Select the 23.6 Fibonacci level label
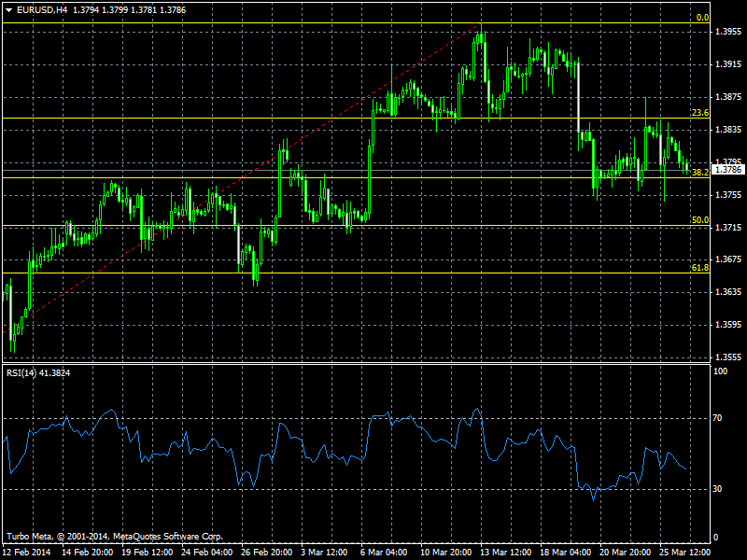The width and height of the screenshot is (747, 560). click(x=699, y=113)
